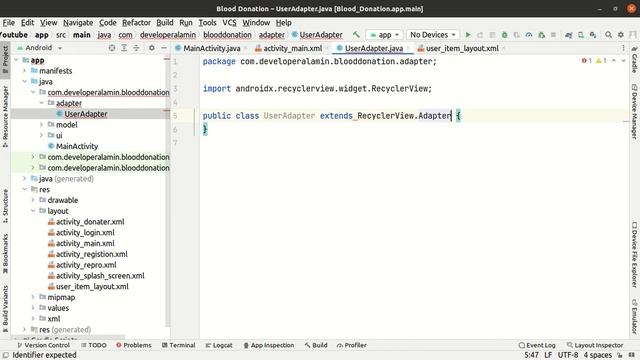Click the locate target icon in Project panel
Image resolution: width=640 pixels, height=360 pixels.
(x=112, y=48)
